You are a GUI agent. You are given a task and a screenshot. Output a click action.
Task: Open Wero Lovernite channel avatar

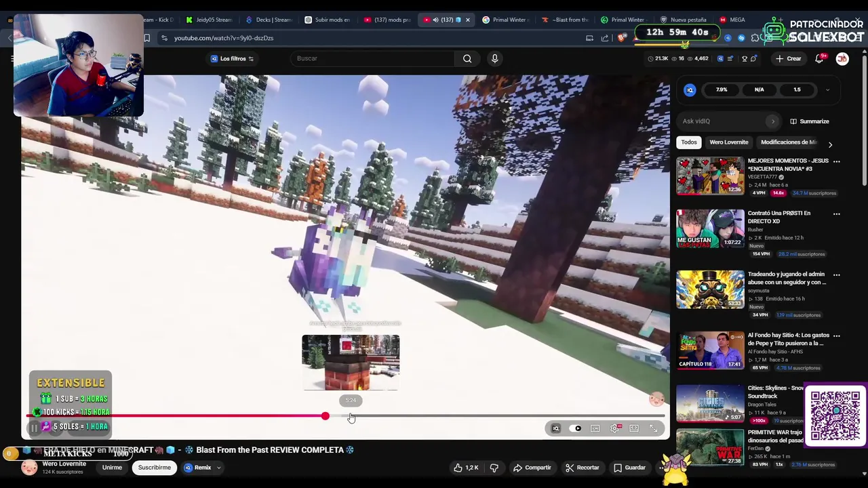29,468
